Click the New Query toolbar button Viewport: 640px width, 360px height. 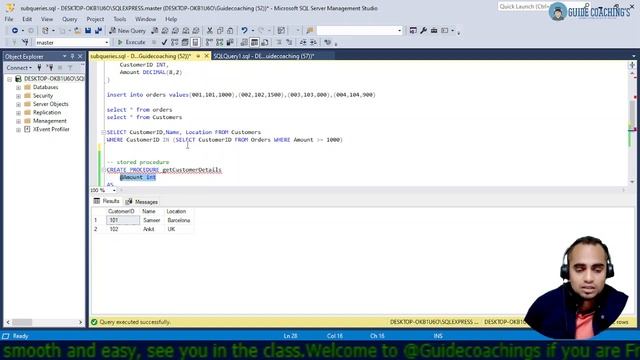tap(127, 31)
